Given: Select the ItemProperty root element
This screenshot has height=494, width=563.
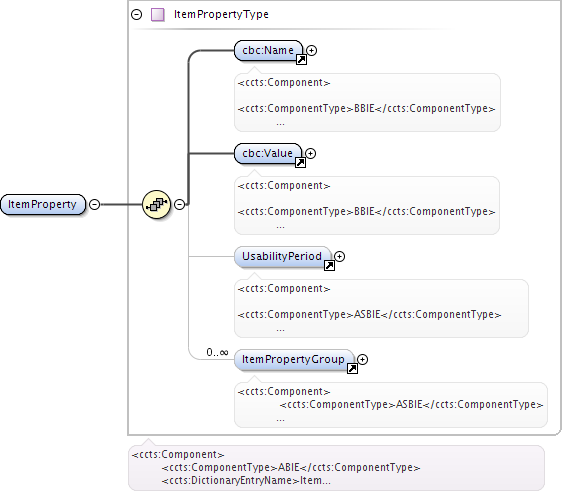Looking at the screenshot, I should point(43,205).
